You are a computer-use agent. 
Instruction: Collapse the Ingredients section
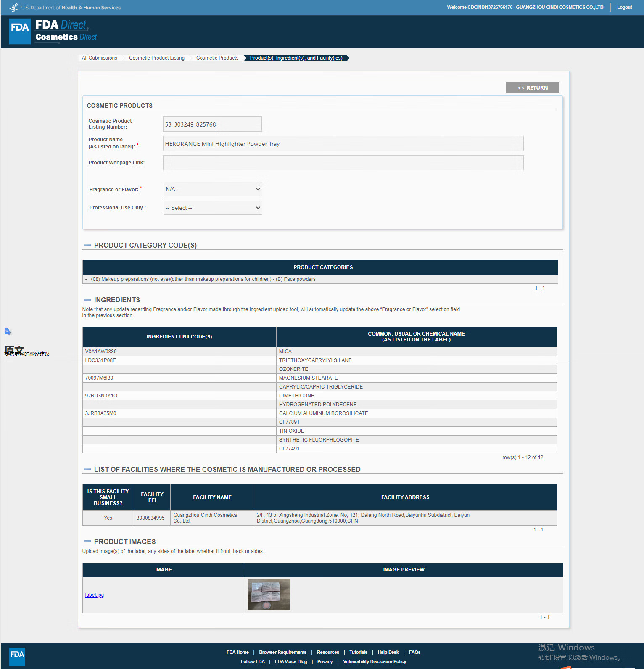pos(87,300)
